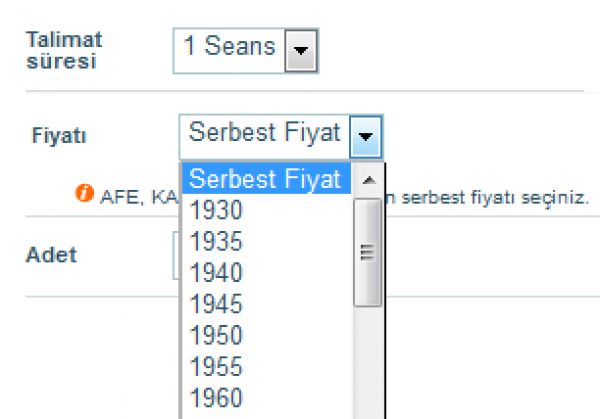Open the Talimat süresi dropdown arrow

coord(301,51)
